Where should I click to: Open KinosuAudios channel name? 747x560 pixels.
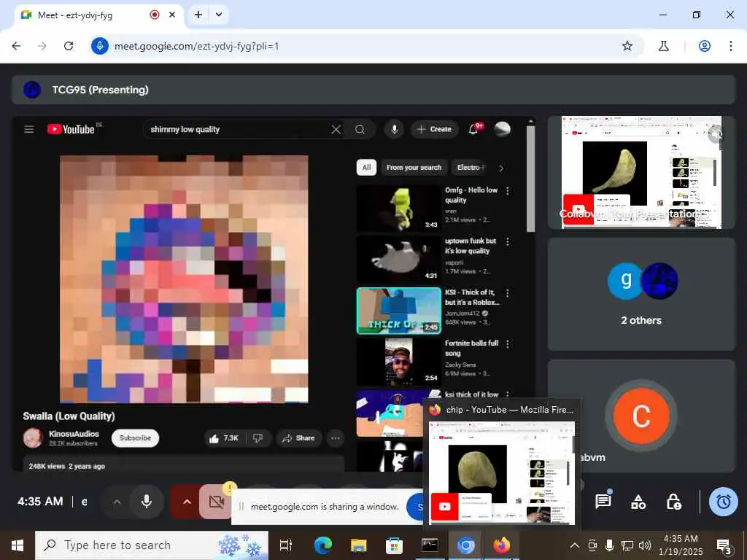(x=74, y=434)
